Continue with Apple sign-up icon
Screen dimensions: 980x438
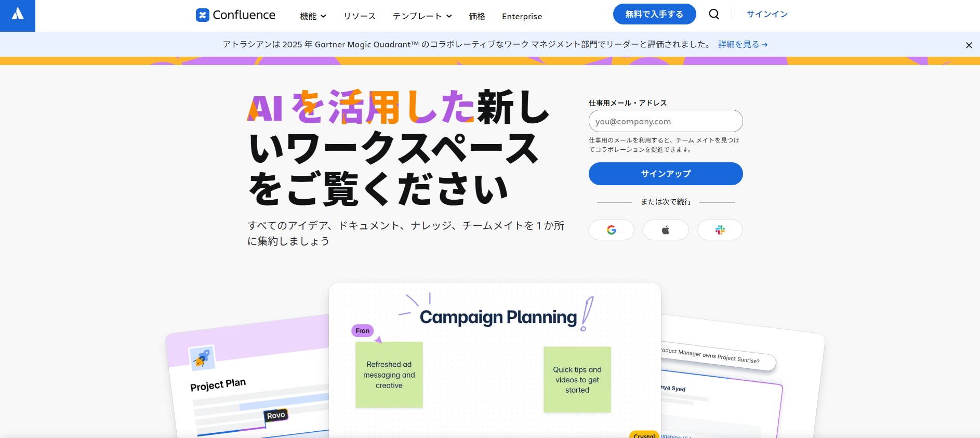pyautogui.click(x=666, y=230)
